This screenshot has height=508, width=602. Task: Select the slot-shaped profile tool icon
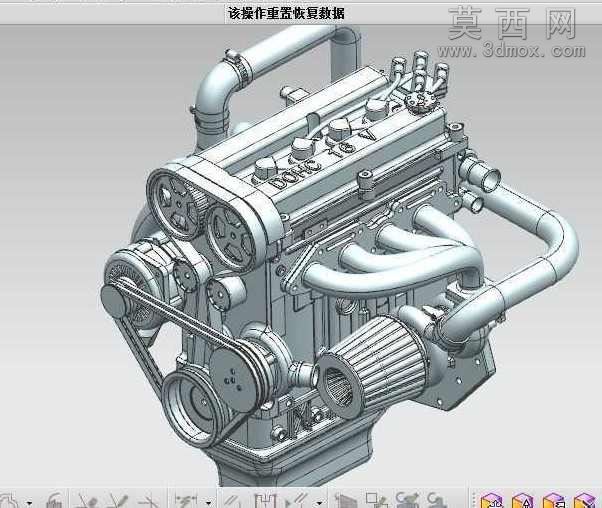(265, 501)
